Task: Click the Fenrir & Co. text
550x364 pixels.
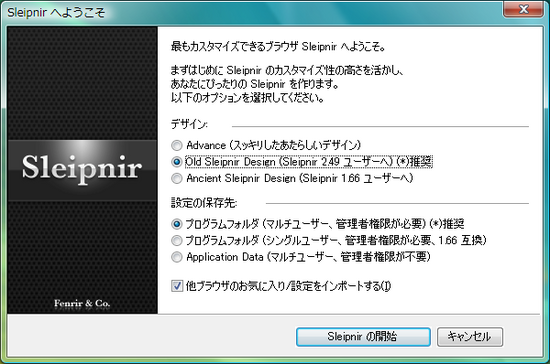Action: 82,303
